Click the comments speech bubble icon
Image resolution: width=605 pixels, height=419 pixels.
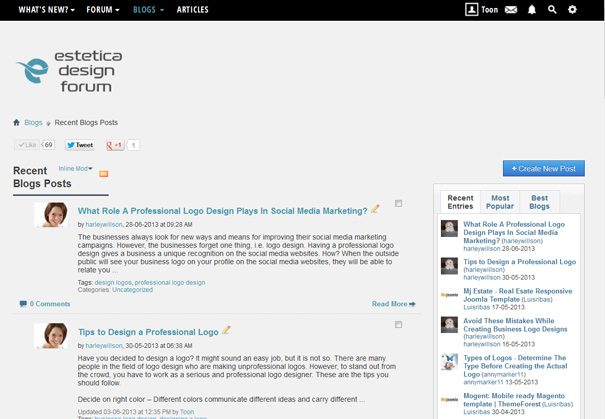(x=23, y=304)
